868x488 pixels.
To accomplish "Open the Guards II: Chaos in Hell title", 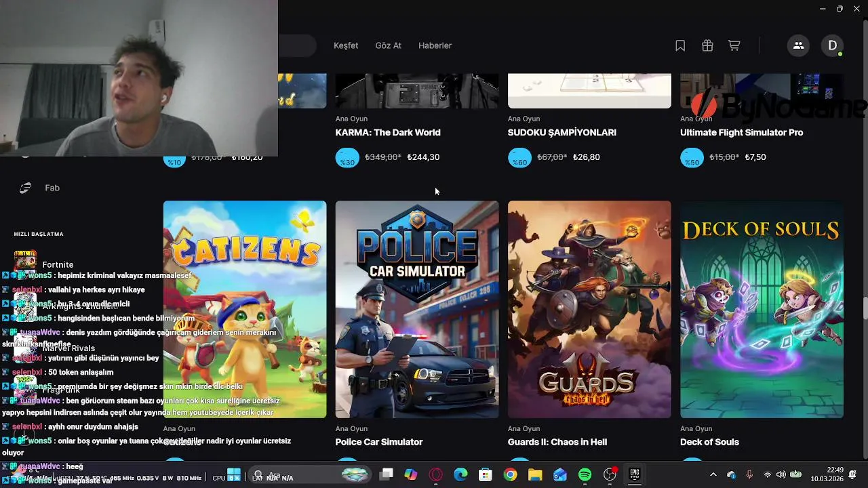I will [x=557, y=442].
